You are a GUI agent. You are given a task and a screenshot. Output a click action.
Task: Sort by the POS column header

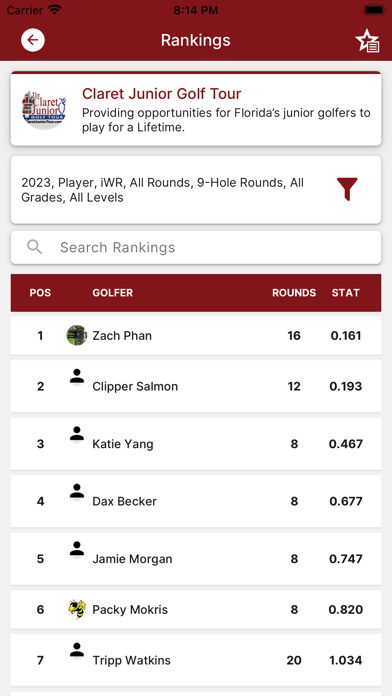(40, 293)
